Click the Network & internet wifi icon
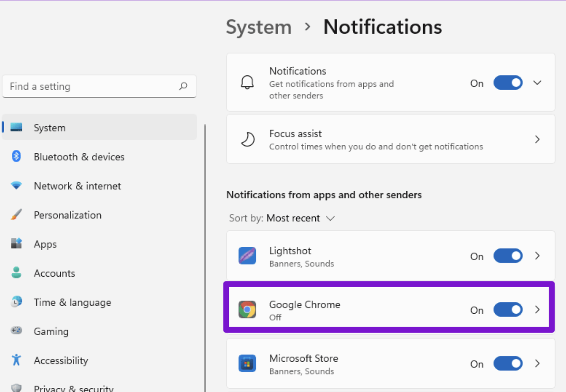The height and width of the screenshot is (392, 566). [x=16, y=185]
